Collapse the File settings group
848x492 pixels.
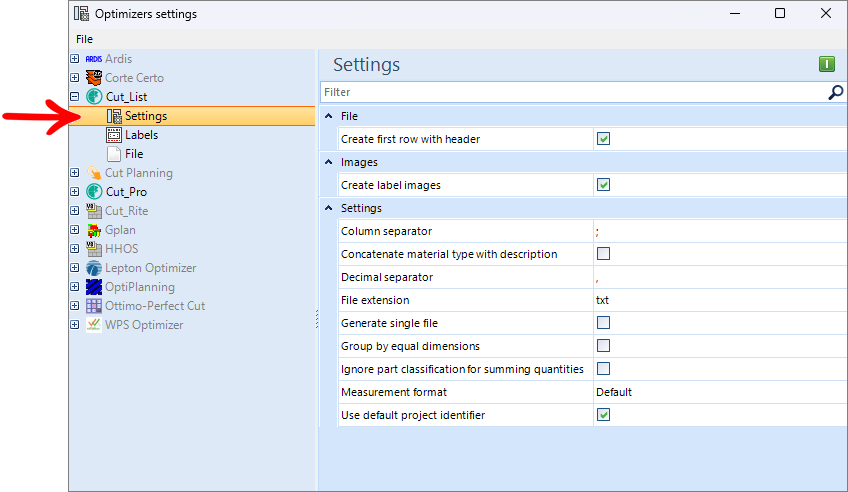click(x=328, y=116)
